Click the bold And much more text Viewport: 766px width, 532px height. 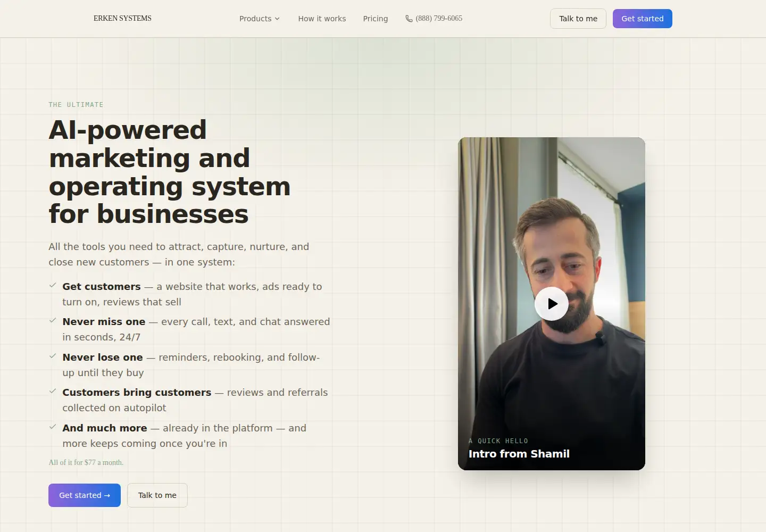pos(105,428)
